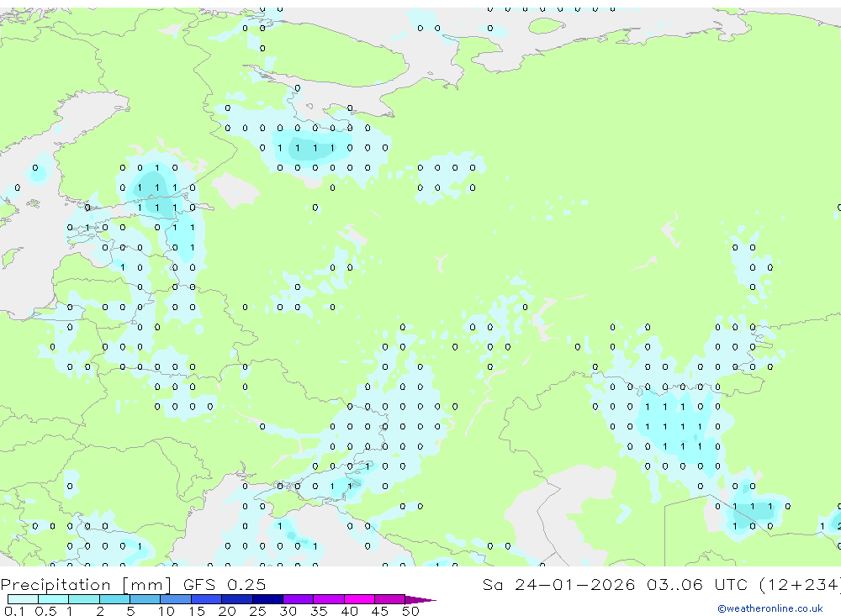841x616 pixels.
Task: Select the 40–45 mm magenta legend swatch
Action: pyautogui.click(x=359, y=599)
